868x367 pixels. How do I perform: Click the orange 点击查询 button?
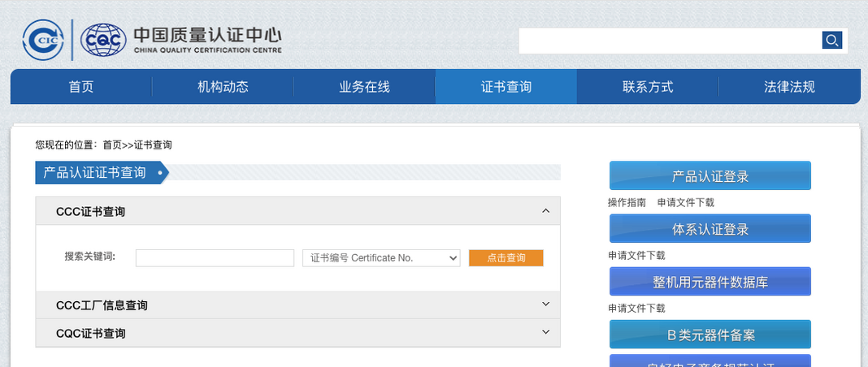point(506,258)
